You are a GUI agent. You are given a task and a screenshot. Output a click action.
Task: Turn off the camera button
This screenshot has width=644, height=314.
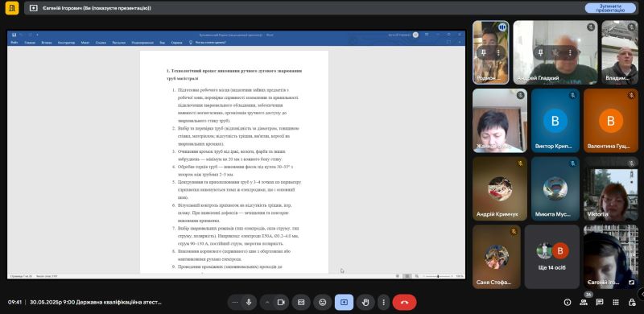pos(281,302)
